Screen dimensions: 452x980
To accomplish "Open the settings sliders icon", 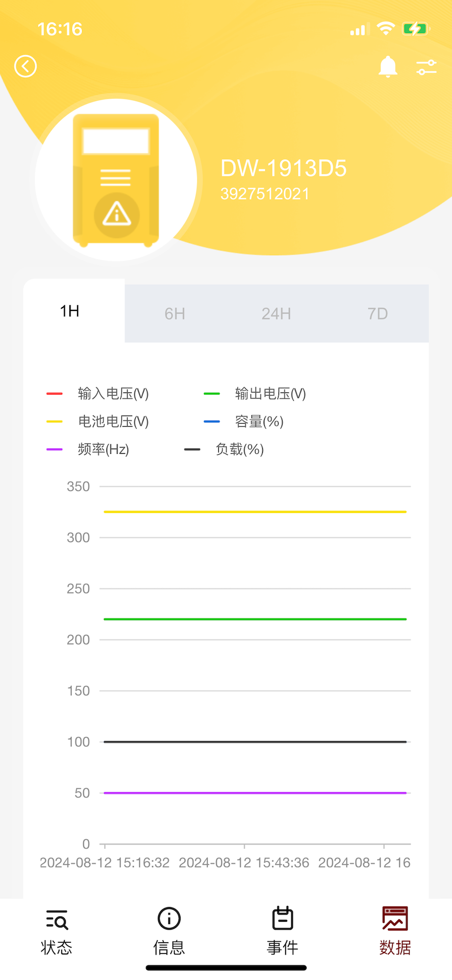I will point(426,67).
